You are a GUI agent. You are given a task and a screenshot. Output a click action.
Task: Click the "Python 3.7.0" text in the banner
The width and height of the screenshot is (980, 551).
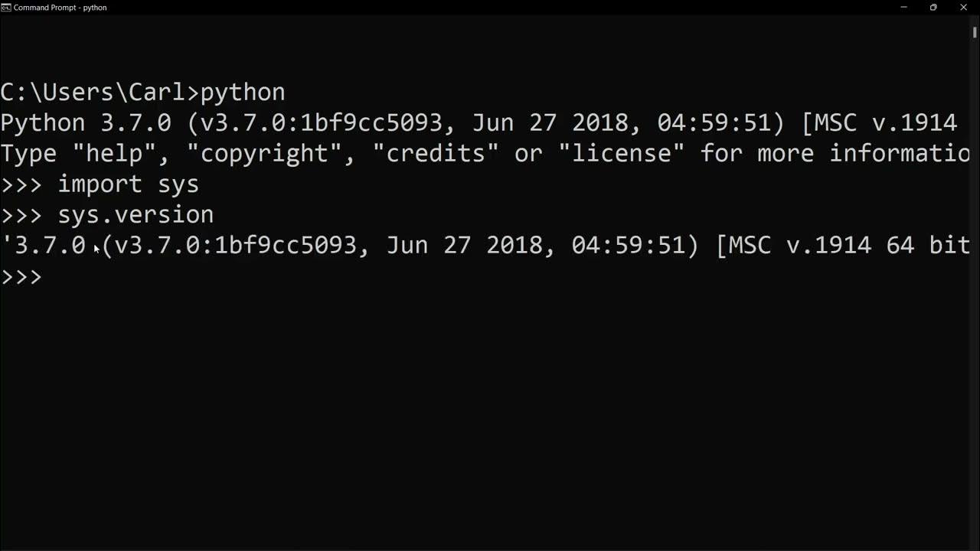click(86, 122)
